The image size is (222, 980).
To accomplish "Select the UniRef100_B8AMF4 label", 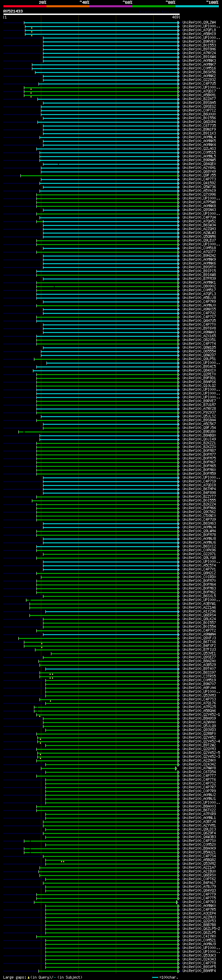I will (199, 971).
